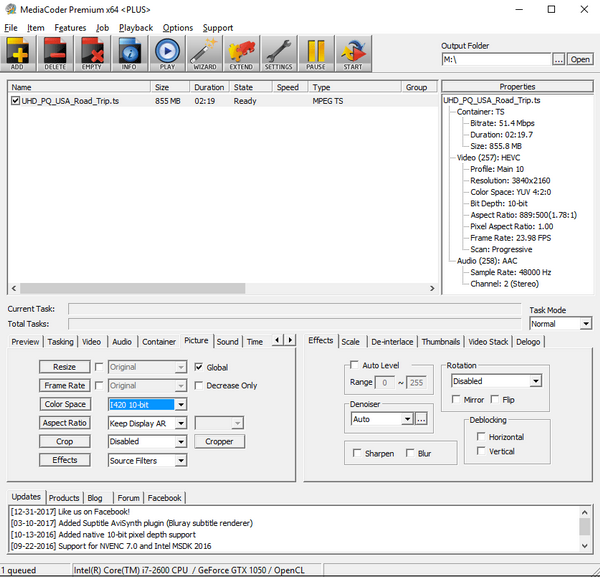The height and width of the screenshot is (577, 600).
Task: Open the Color Space I420 10-bit dropdown
Action: [147, 404]
